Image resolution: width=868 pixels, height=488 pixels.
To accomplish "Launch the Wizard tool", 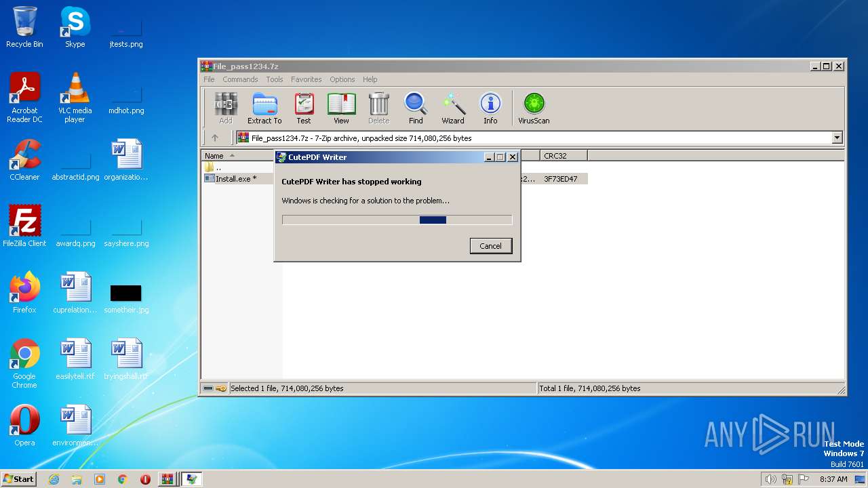I will [453, 108].
